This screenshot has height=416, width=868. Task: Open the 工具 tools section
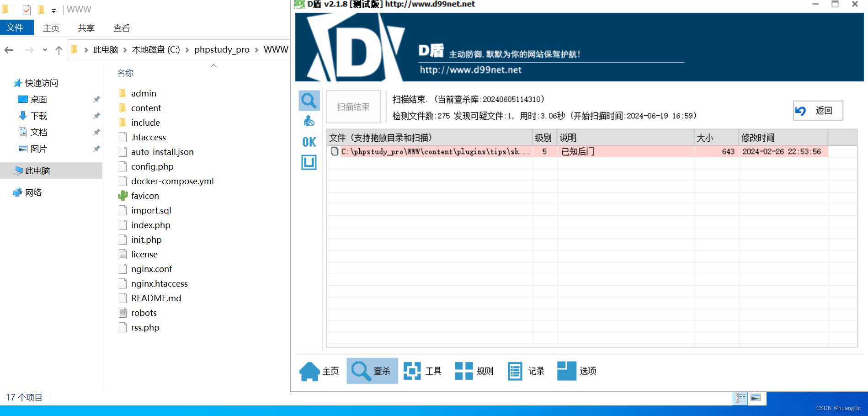(x=423, y=371)
